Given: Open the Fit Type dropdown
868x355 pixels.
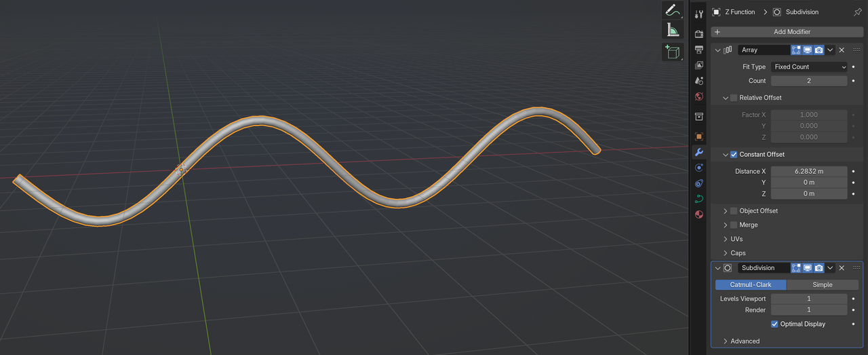Looking at the screenshot, I should click(x=809, y=67).
